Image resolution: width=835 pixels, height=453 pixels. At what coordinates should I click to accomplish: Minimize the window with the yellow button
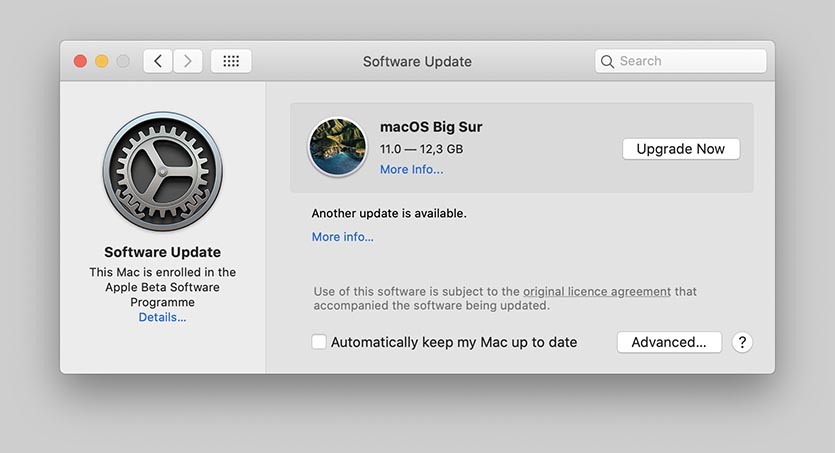coord(102,61)
